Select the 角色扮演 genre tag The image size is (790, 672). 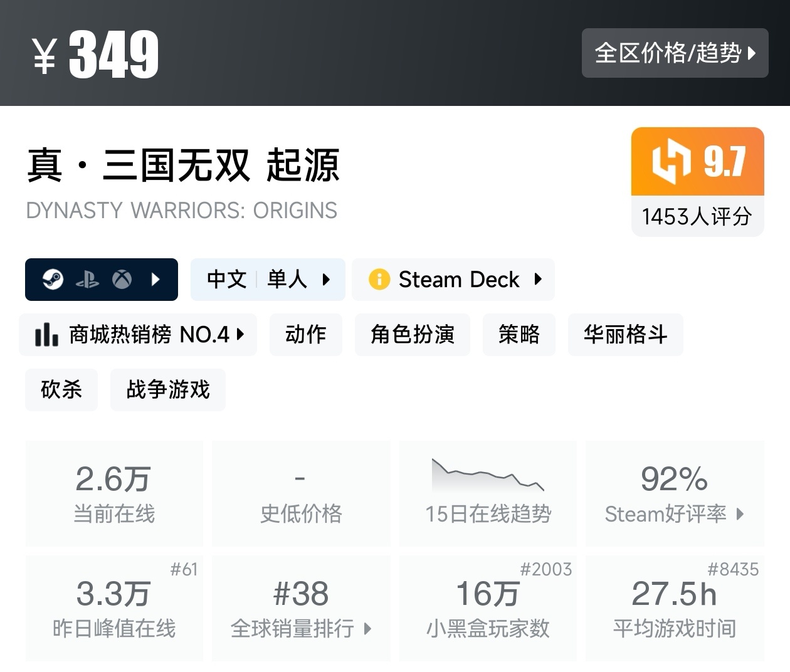click(412, 335)
